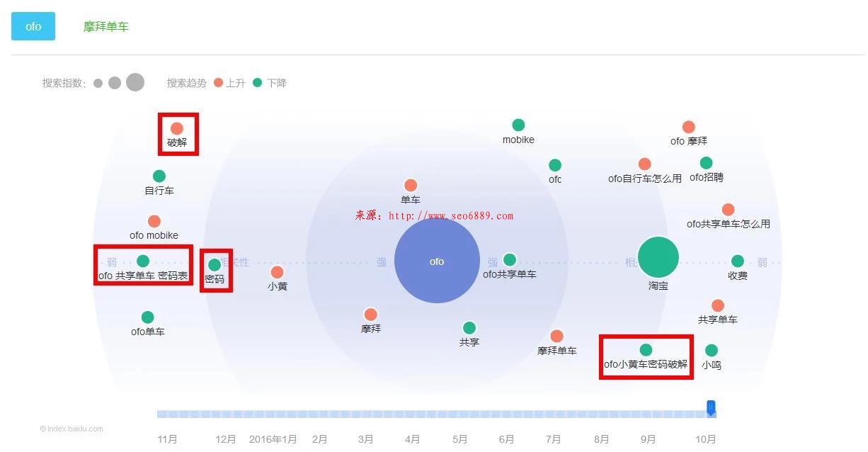Click the ofo共享单车怎么用 keyword label
Image resolution: width=868 pixels, height=452 pixels.
click(728, 224)
